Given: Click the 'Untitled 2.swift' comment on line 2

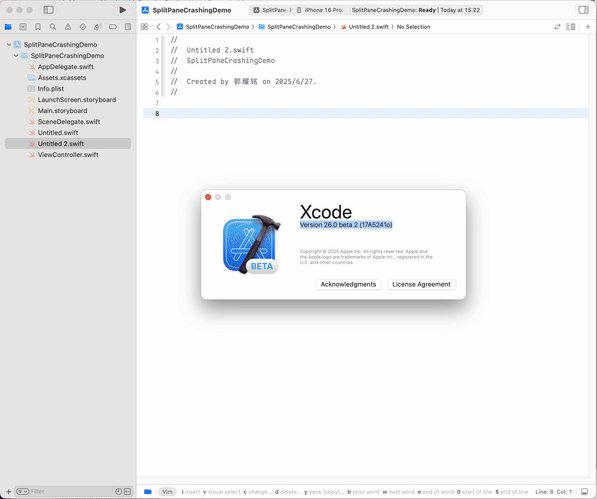Looking at the screenshot, I should tap(212, 50).
